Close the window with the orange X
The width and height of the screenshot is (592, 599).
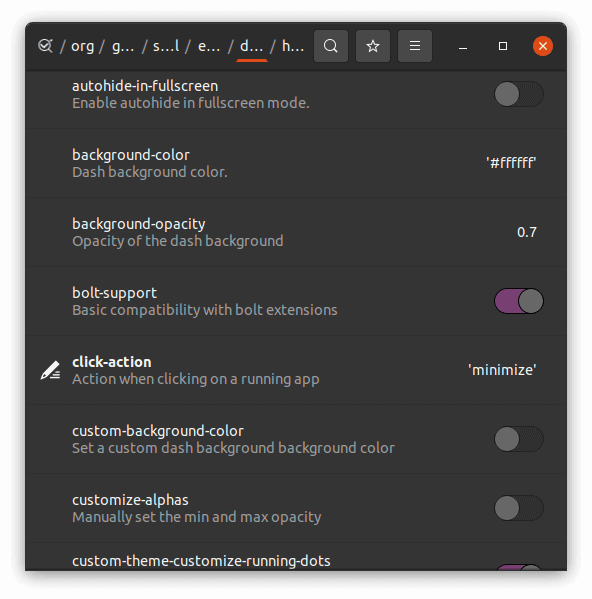tap(543, 47)
